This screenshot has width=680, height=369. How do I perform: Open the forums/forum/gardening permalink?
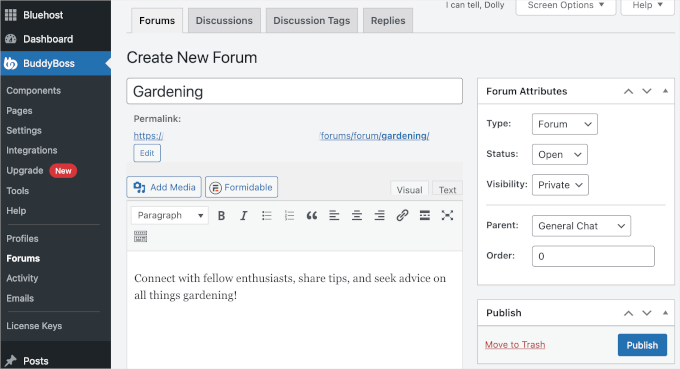coord(375,136)
